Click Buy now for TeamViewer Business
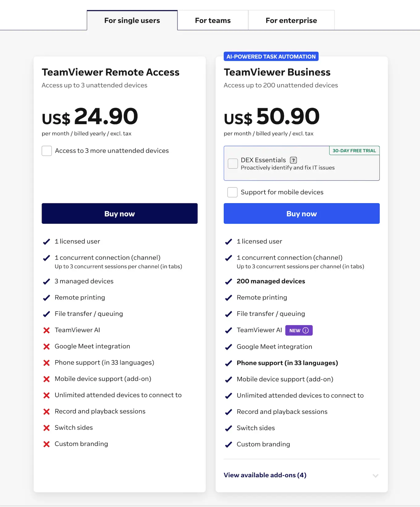The height and width of the screenshot is (507, 420). pyautogui.click(x=301, y=213)
